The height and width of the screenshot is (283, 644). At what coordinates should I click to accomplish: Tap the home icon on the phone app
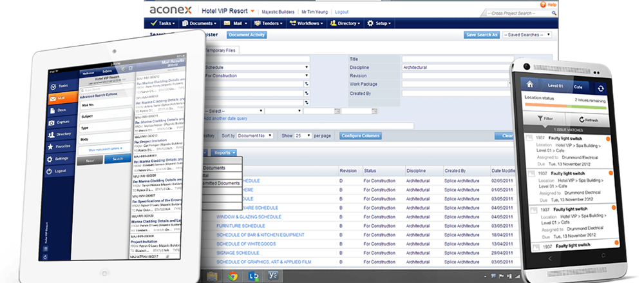[530, 84]
